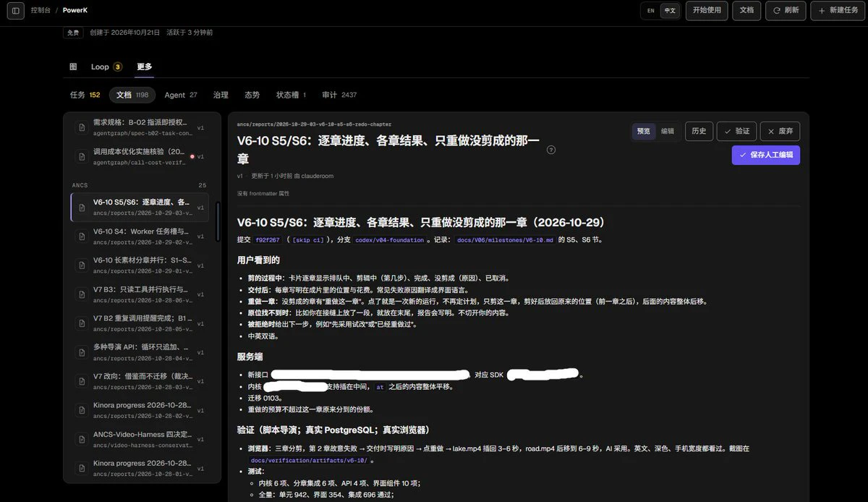
Task: Click document icon of ANCS-Video-Harness row
Action: pyautogui.click(x=82, y=438)
